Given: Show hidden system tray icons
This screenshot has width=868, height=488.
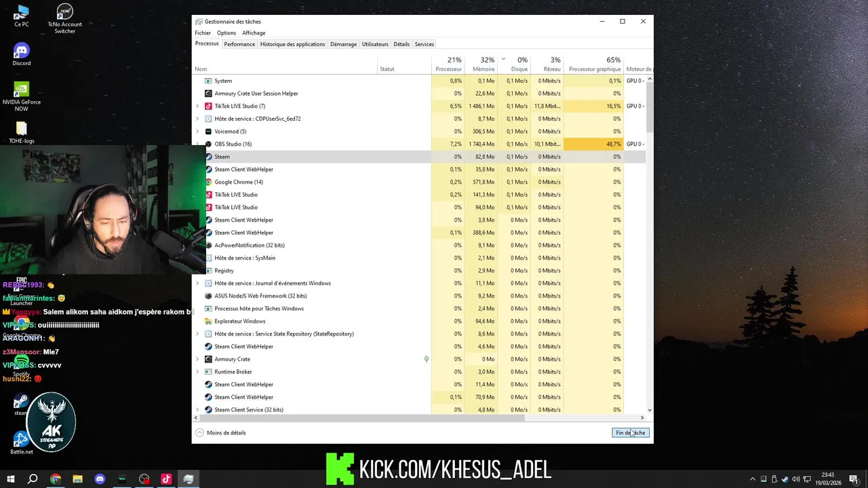Looking at the screenshot, I should click(x=752, y=479).
